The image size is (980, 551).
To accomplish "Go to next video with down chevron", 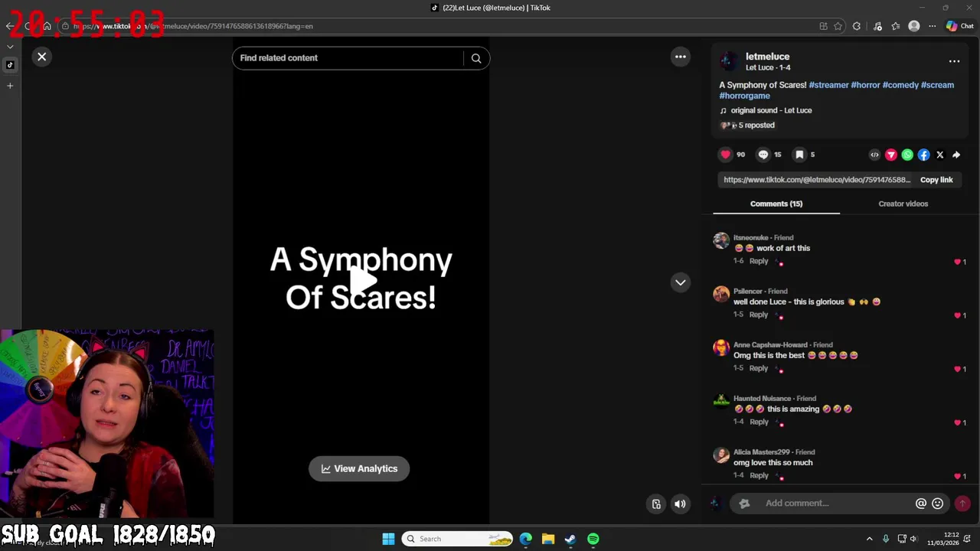I will coord(680,282).
